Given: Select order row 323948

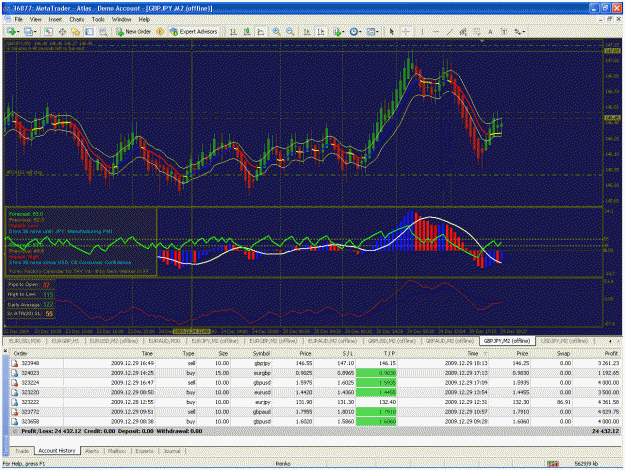Looking at the screenshot, I should (315, 363).
